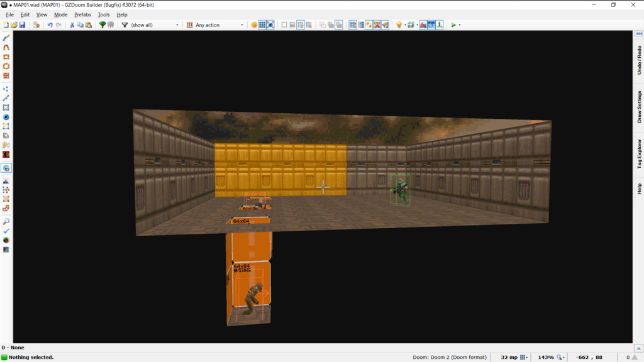This screenshot has height=362, width=644.
Task: Toggle the info panel button
Action: coord(440,25)
